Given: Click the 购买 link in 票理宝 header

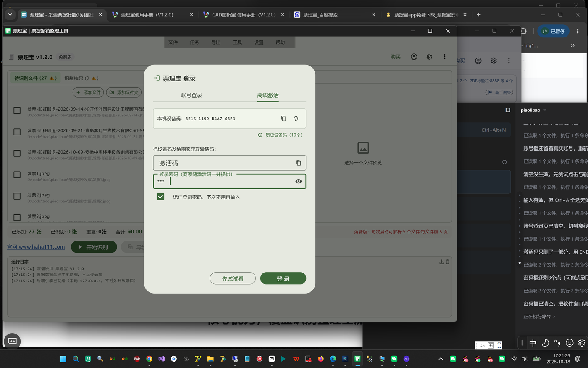Looking at the screenshot, I should (396, 57).
